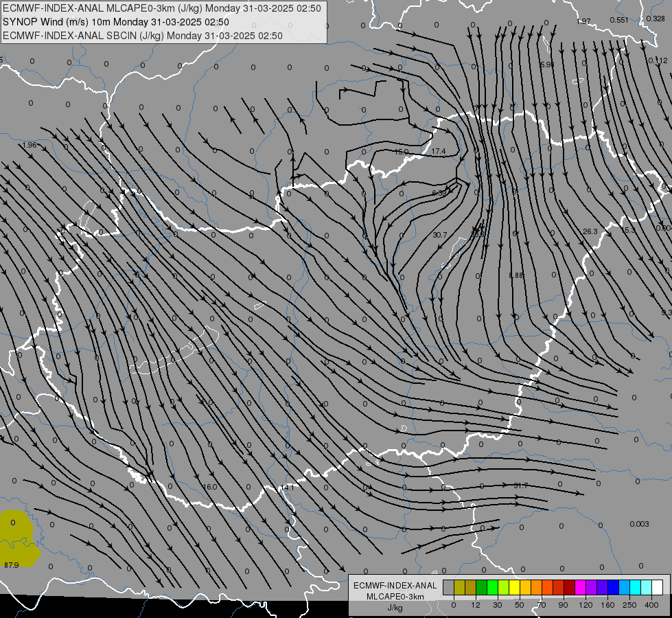672x618 pixels.
Task: Click the 0.003 value on the map
Action: click(x=640, y=524)
